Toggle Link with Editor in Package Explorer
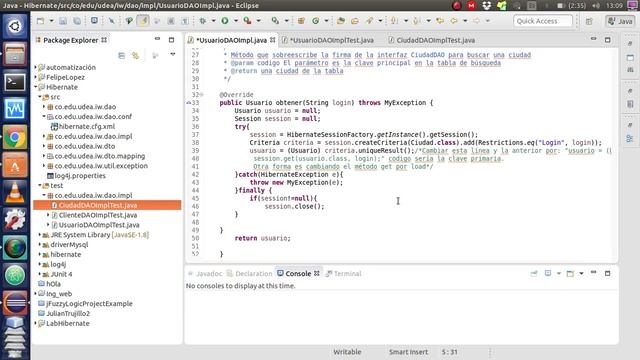640x360 pixels. 136,56
